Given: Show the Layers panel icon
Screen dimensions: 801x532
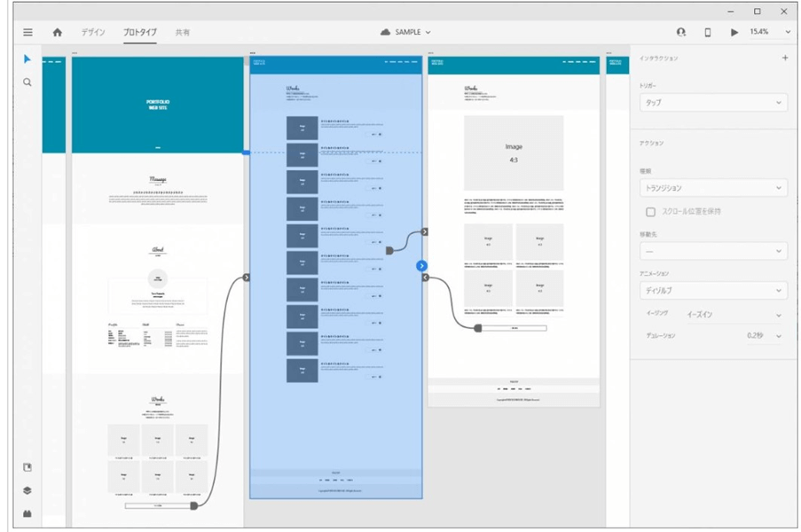Looking at the screenshot, I should [x=27, y=490].
